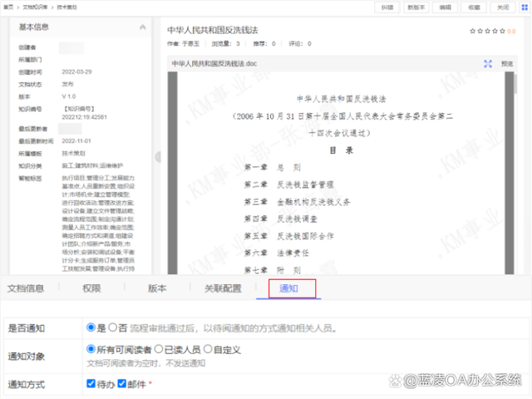Select the 自定义 notification target option

coord(208,350)
